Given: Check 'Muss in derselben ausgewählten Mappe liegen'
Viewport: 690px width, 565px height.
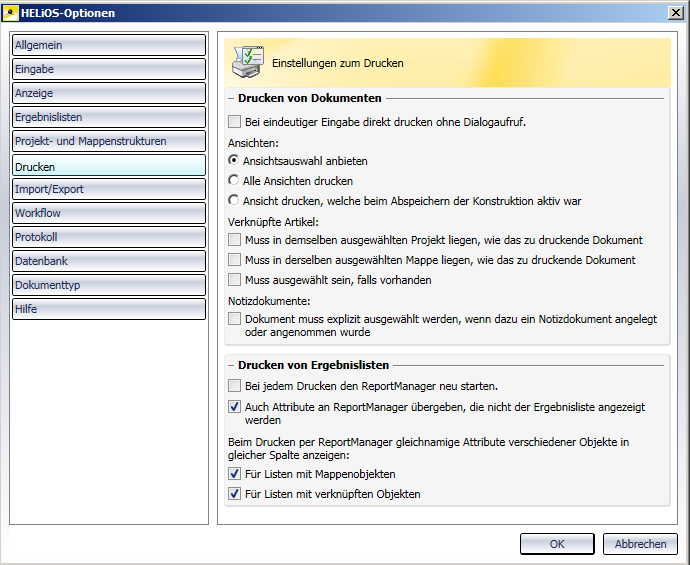Looking at the screenshot, I should 235,260.
